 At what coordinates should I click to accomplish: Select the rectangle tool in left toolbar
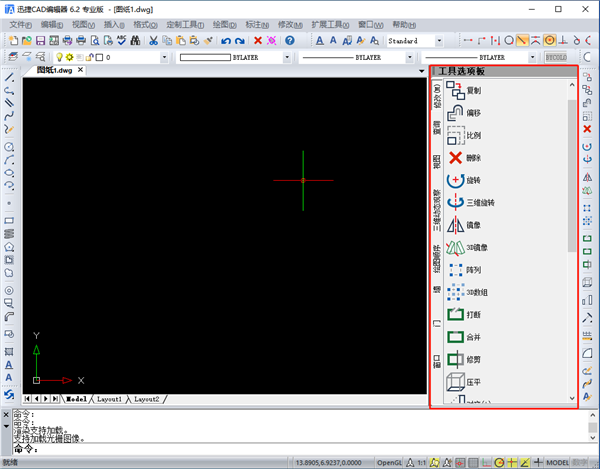point(9,221)
